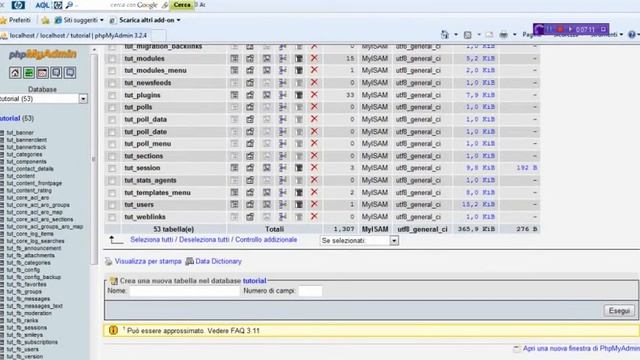Viewport: 640px width, 360px height.
Task: Click 'Controllo addizionale' link
Action: [266, 240]
